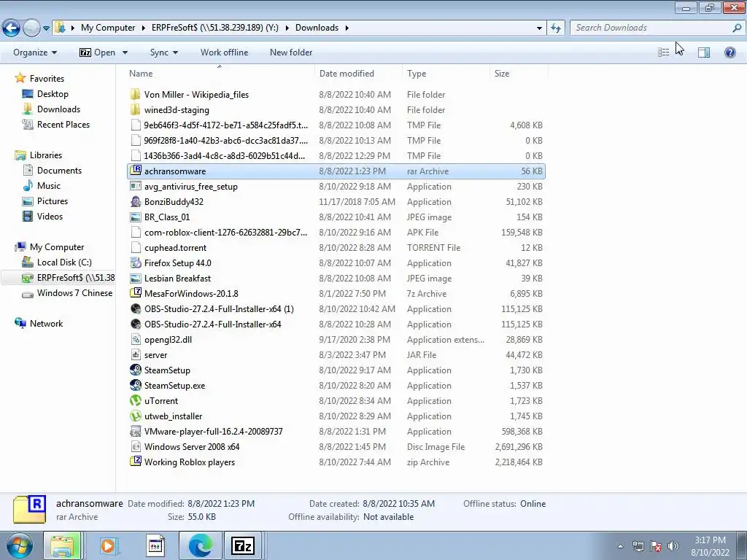Open Recent Places in Favorites
This screenshot has width=747, height=560.
[x=63, y=124]
